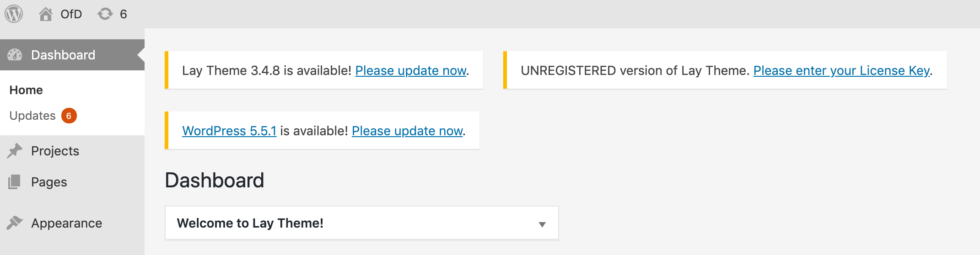Click the Appearance paintbrush icon
980x255 pixels.
click(x=15, y=223)
